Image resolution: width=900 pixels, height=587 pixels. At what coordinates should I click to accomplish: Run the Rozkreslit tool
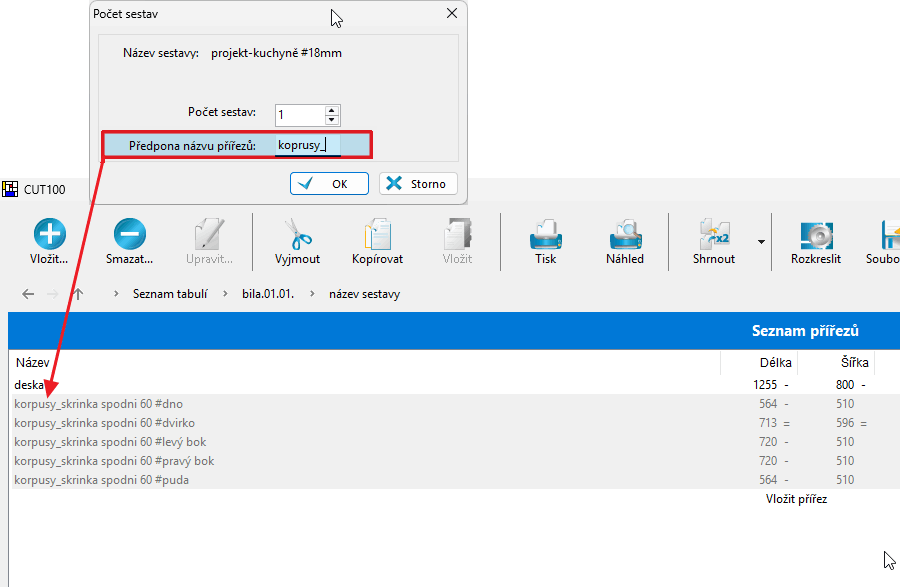tap(815, 236)
